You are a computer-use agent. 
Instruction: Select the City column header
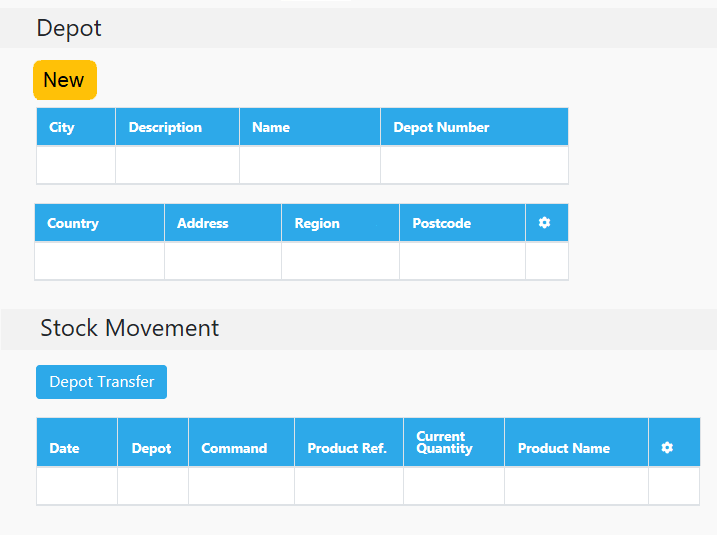(76, 127)
